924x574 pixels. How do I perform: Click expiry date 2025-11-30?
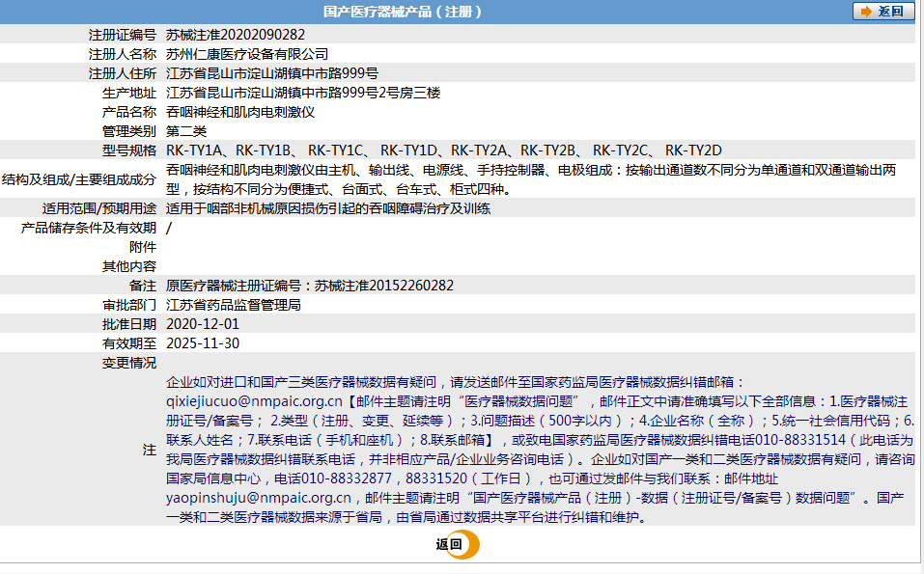point(203,343)
